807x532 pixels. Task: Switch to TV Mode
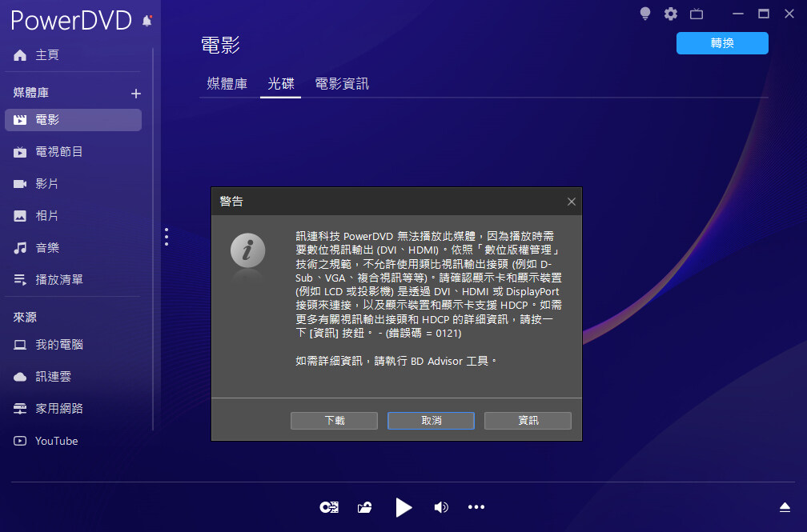coord(696,14)
